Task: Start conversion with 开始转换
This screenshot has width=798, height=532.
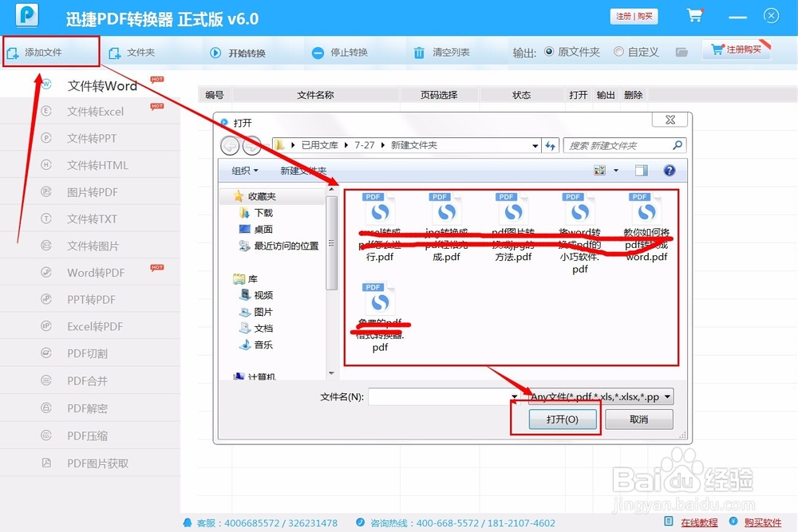Action: [238, 53]
